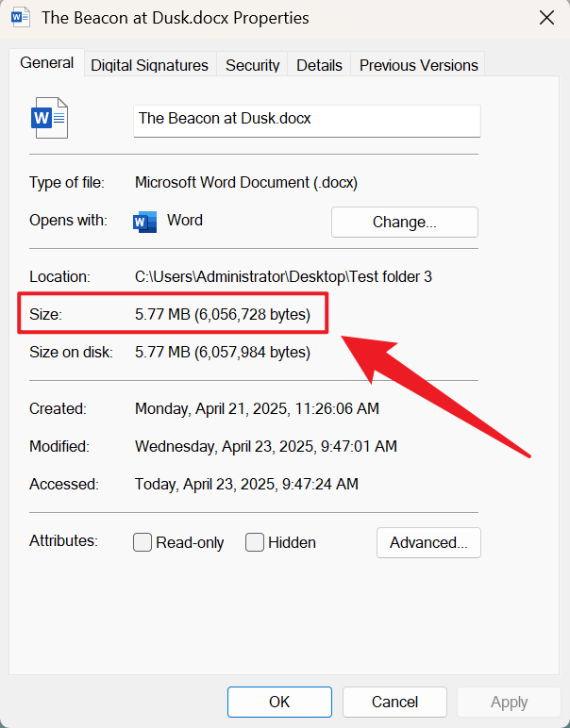The height and width of the screenshot is (728, 570).
Task: Close the Properties dialog window
Action: coord(545,18)
